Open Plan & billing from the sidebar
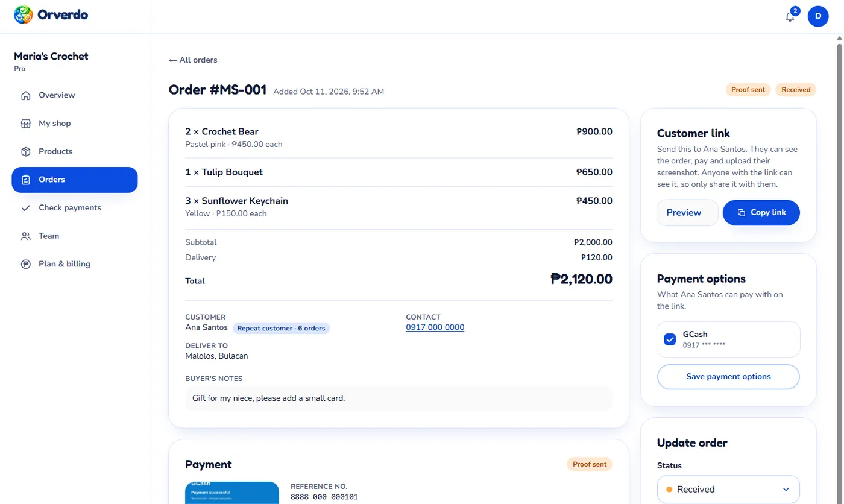This screenshot has height=504, width=844. point(75,264)
